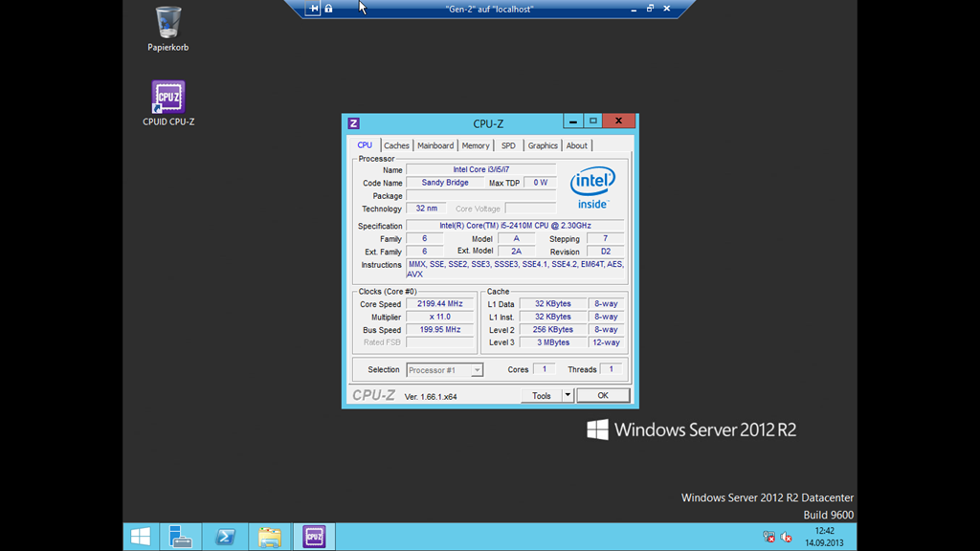Click the Instructions list field

click(515, 269)
